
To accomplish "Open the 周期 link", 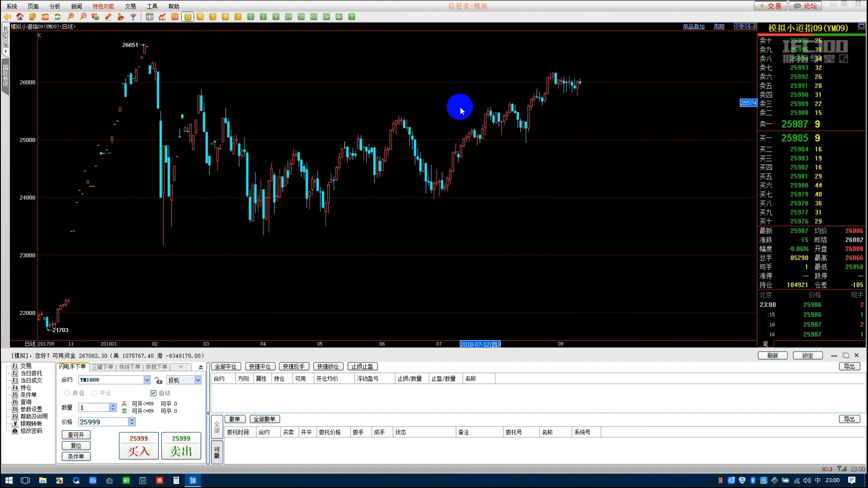I will click(719, 27).
